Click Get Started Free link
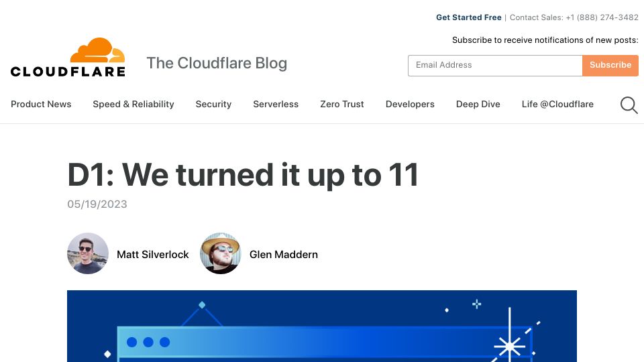The height and width of the screenshot is (362, 644). click(469, 17)
